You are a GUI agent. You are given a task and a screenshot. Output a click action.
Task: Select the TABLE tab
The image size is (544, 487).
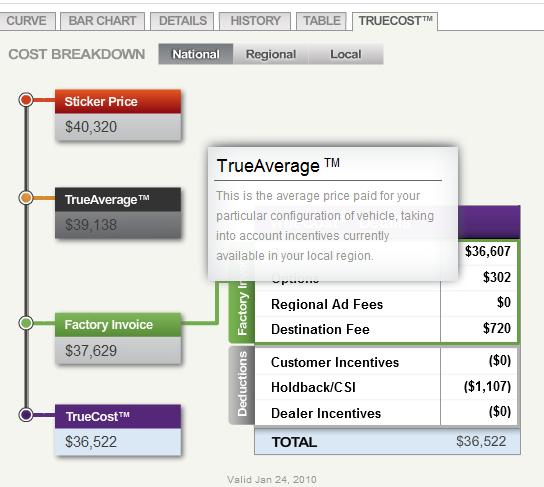322,21
